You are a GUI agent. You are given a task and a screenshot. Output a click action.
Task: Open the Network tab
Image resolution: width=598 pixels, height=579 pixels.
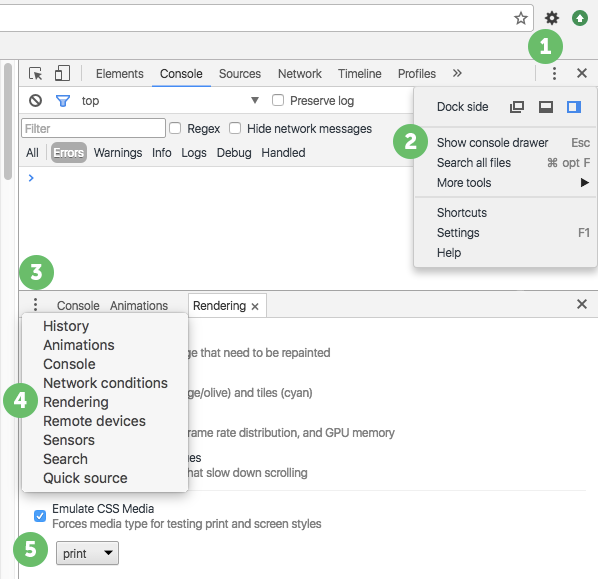point(300,74)
